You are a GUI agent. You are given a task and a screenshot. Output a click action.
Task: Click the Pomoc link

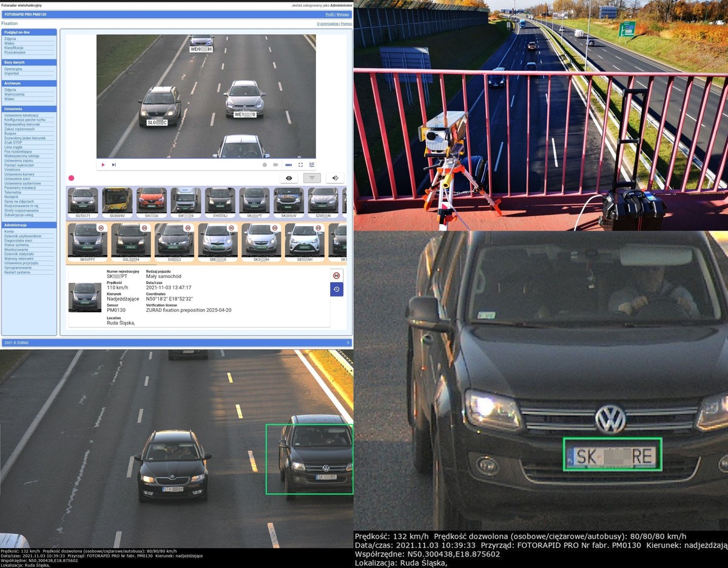(x=346, y=24)
